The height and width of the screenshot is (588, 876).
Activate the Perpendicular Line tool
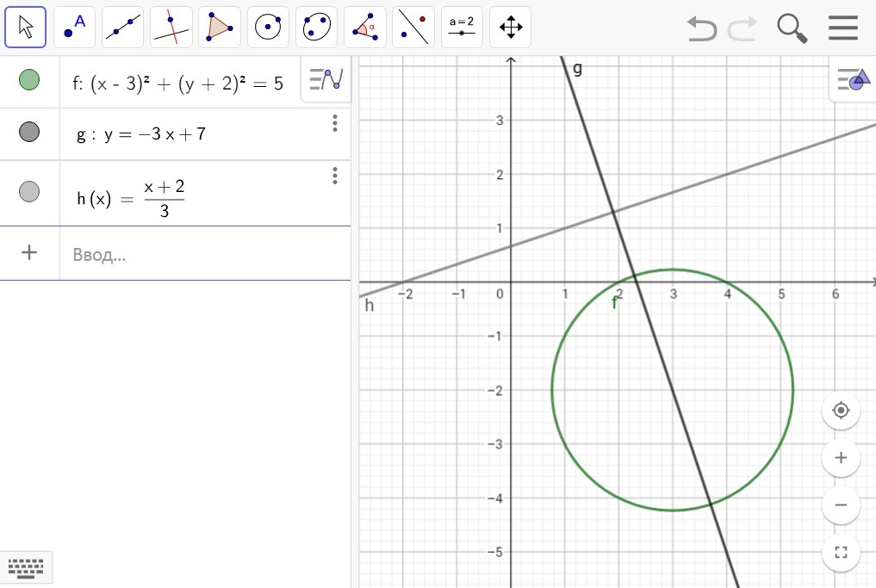[x=171, y=27]
